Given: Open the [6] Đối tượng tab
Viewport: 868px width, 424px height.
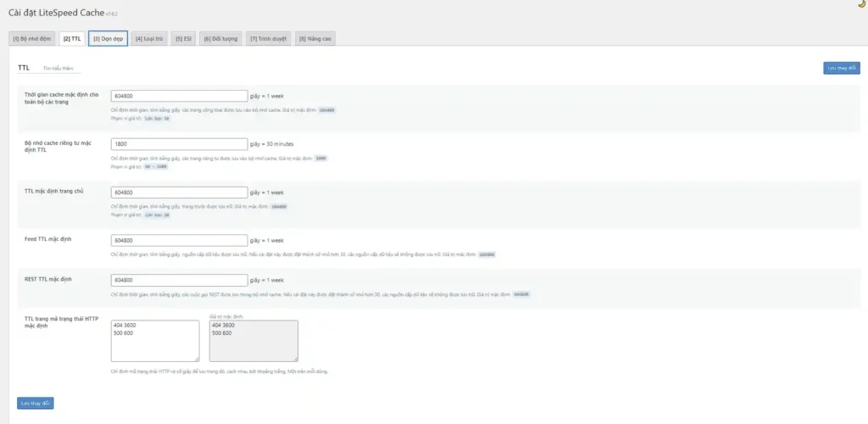Looking at the screenshot, I should (220, 39).
